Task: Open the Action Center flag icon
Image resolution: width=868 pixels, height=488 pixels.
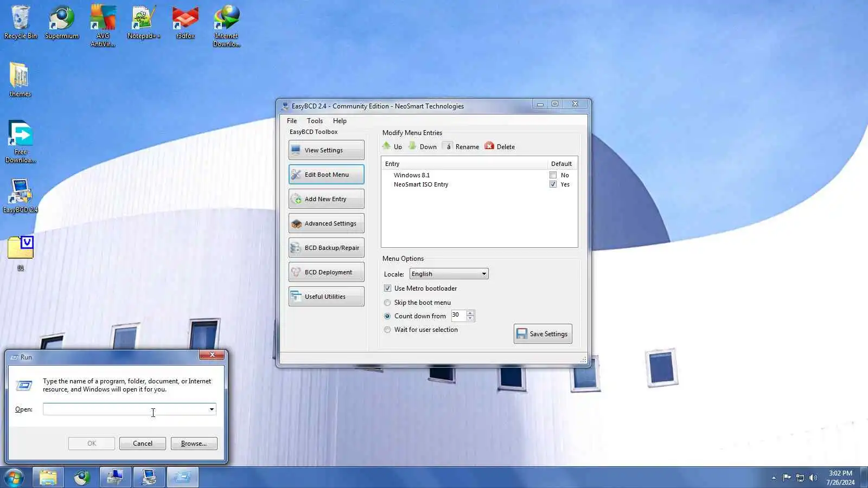Action: (x=787, y=478)
